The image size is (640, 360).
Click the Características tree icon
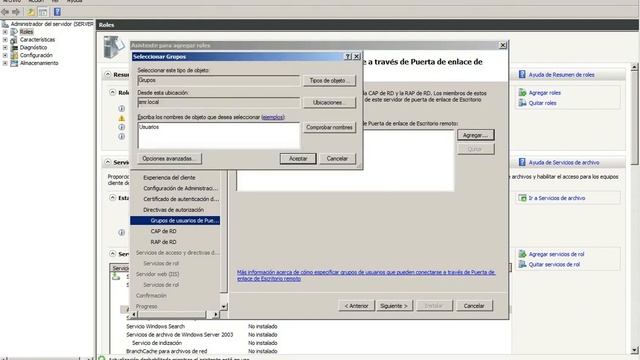[14, 40]
